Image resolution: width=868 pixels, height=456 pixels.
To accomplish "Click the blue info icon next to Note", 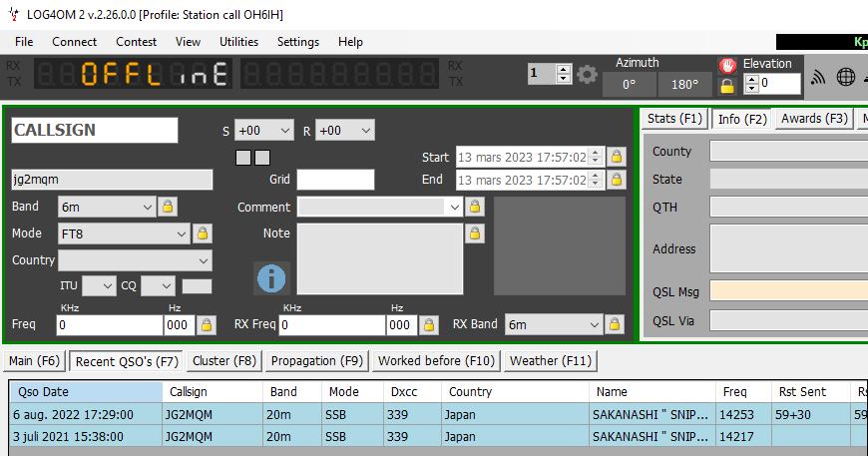I will click(271, 277).
